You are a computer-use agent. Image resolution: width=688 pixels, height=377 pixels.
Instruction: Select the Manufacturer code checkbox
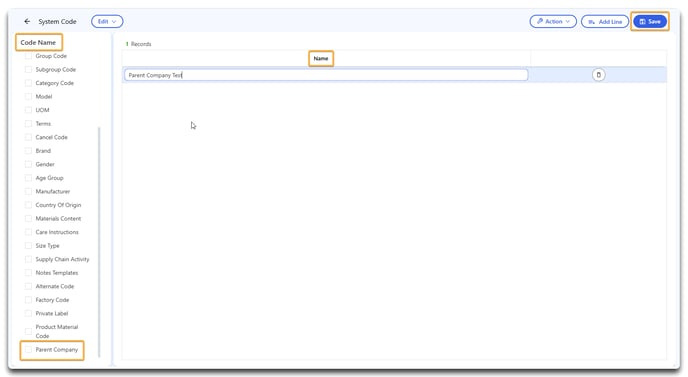tap(29, 191)
